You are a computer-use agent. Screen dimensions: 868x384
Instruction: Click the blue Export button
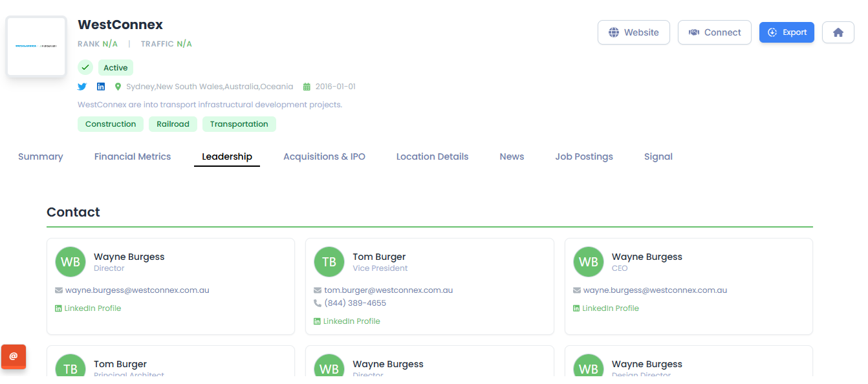tap(787, 32)
